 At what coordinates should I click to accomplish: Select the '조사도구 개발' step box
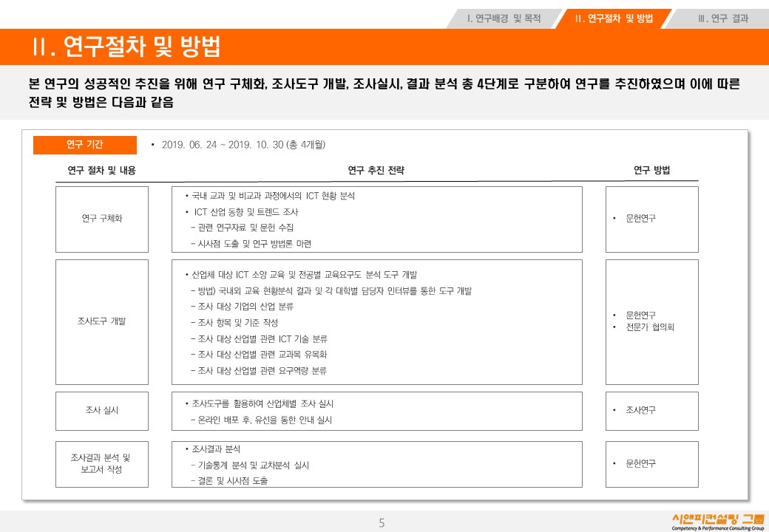(102, 322)
